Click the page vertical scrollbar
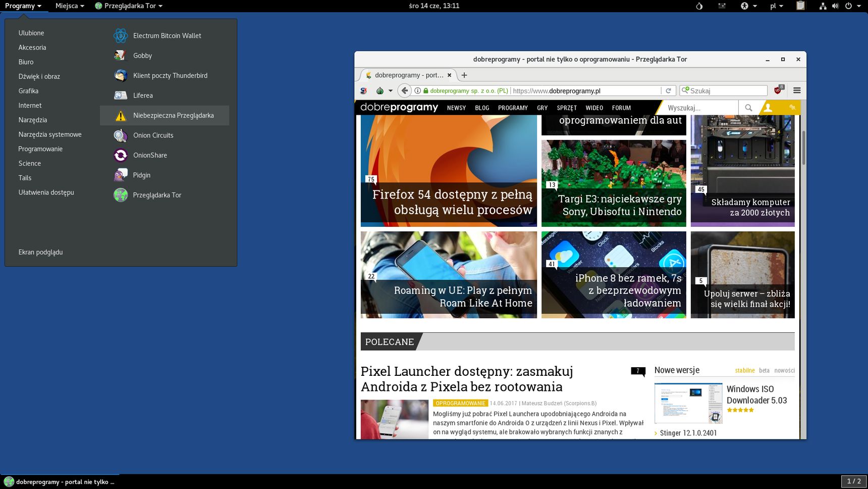Viewport: 868px width, 489px height. tap(803, 148)
